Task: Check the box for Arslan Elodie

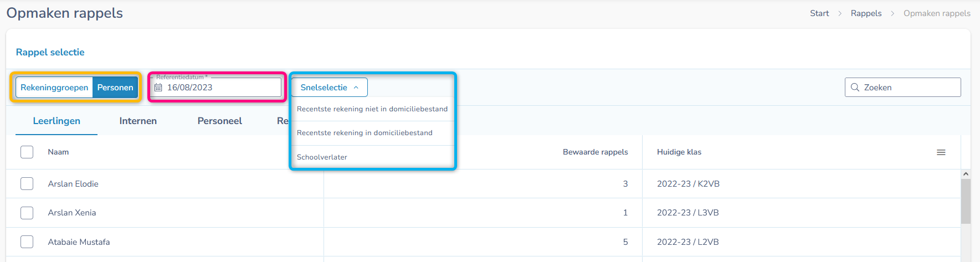Action: [27, 184]
